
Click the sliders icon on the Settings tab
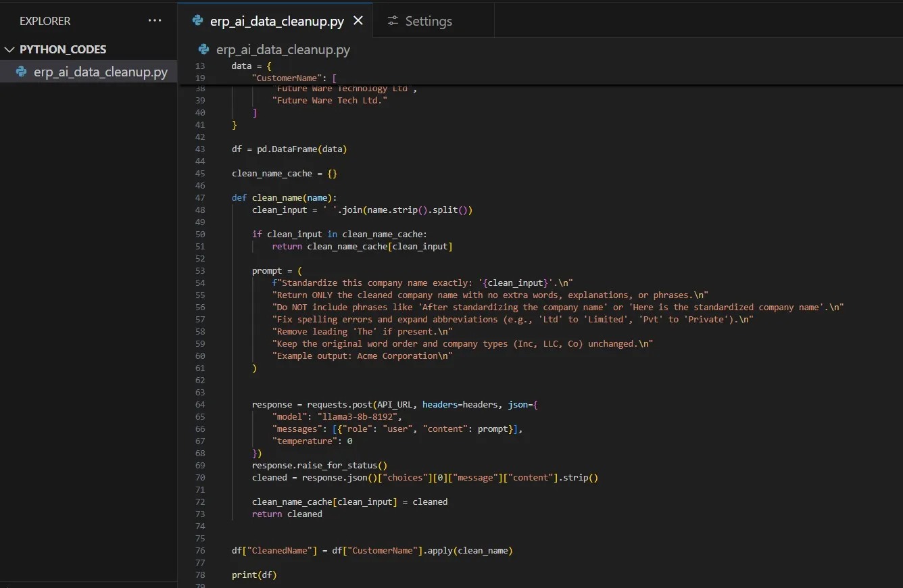coord(393,21)
